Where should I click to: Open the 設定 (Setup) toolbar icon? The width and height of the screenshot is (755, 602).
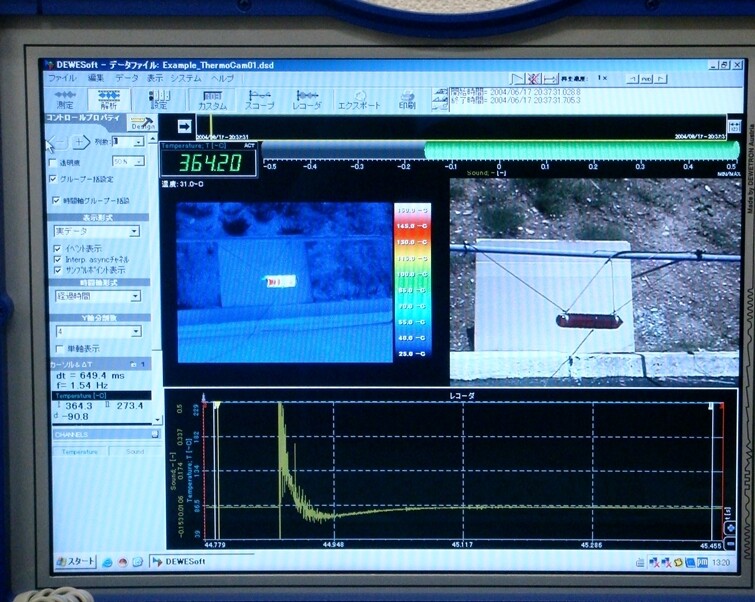tap(159, 98)
